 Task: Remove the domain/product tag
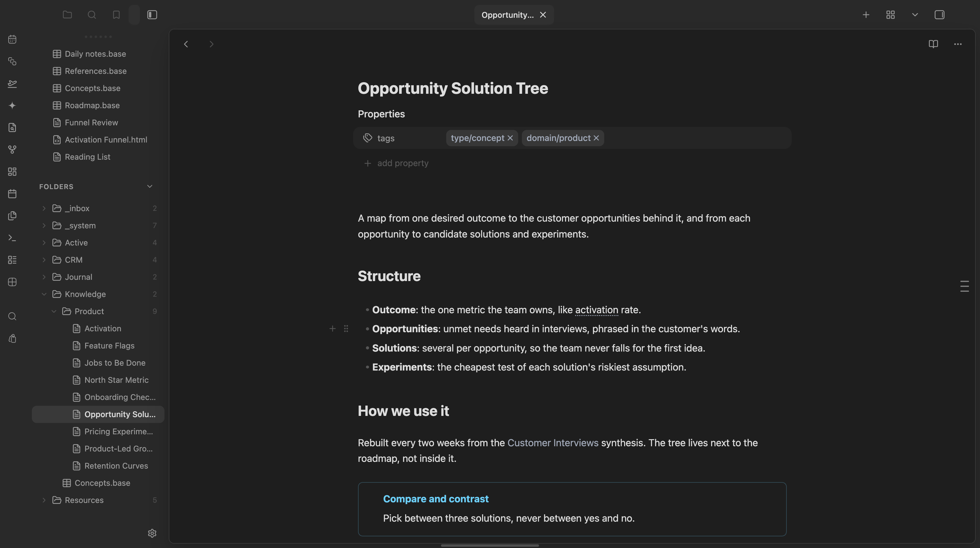pyautogui.click(x=596, y=138)
